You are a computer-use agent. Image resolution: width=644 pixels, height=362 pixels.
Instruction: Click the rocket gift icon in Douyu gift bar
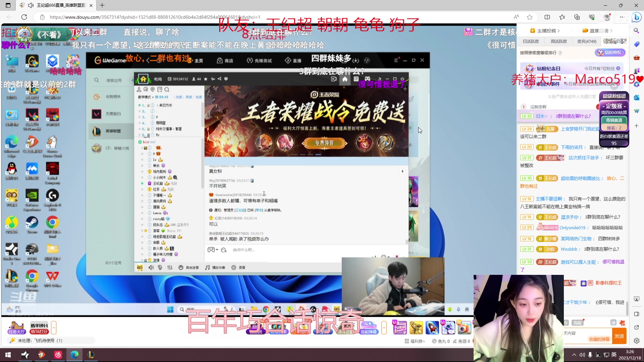(432, 327)
